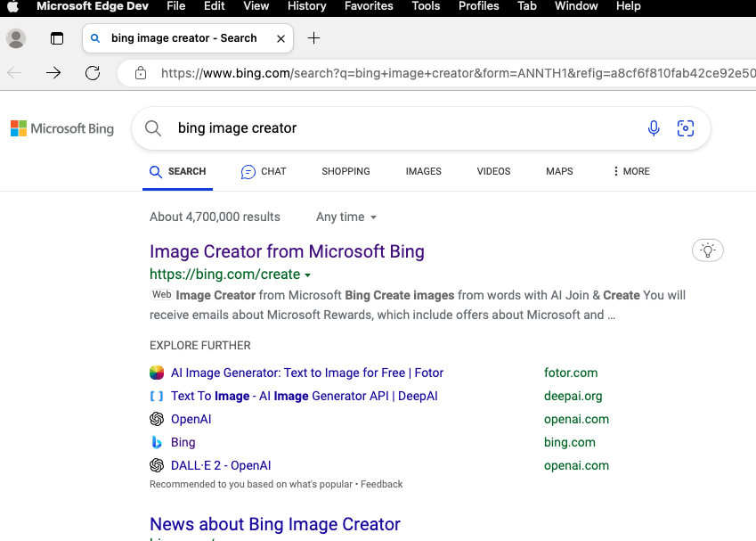Screen dimensions: 756x541
Task: Open the View menu
Action: (256, 6)
